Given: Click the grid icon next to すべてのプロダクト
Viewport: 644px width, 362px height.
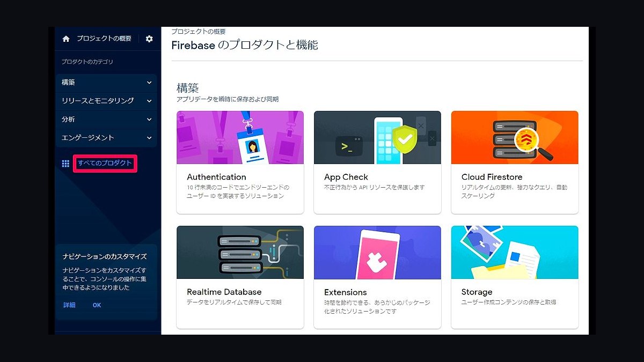Looking at the screenshot, I should 65,163.
